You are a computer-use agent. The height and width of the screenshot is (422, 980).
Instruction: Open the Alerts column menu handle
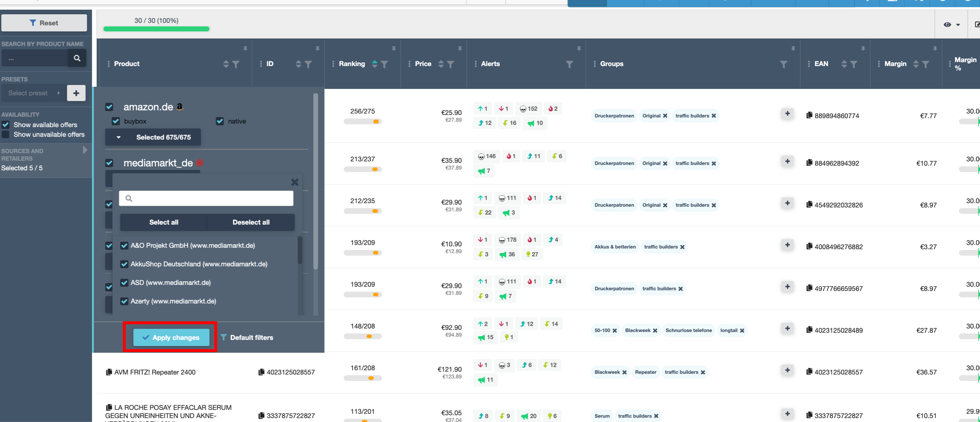(x=476, y=64)
